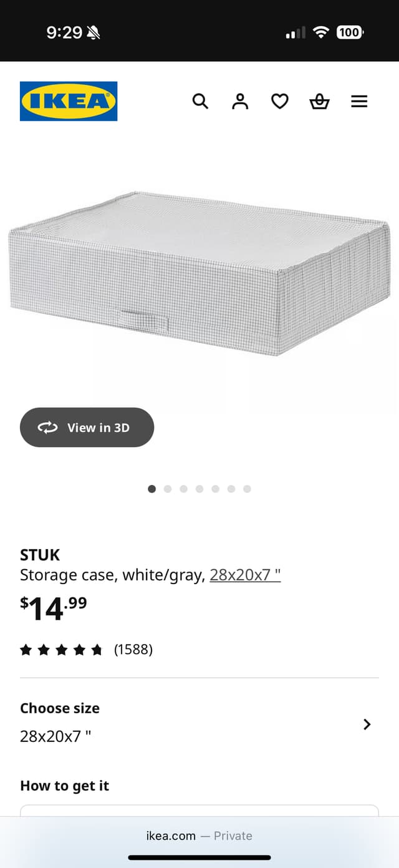Tap the View in 3D button

87,427
